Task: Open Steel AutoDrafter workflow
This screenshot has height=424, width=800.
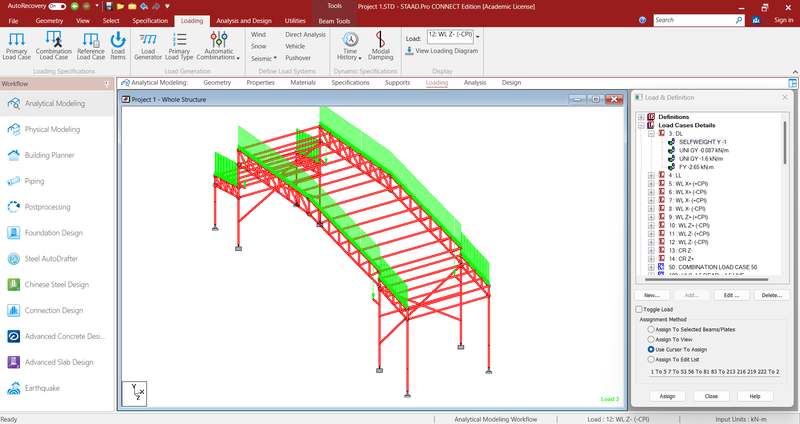Action: click(57, 259)
